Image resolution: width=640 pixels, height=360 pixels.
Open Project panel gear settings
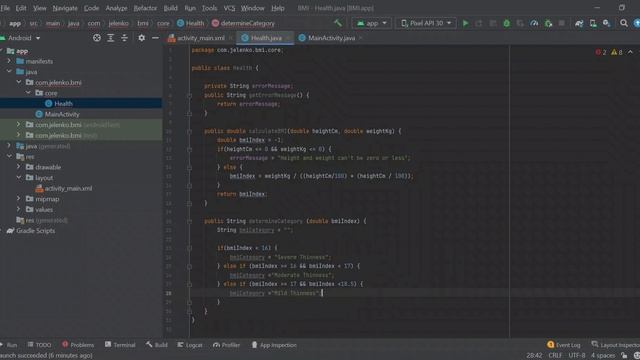pos(141,38)
